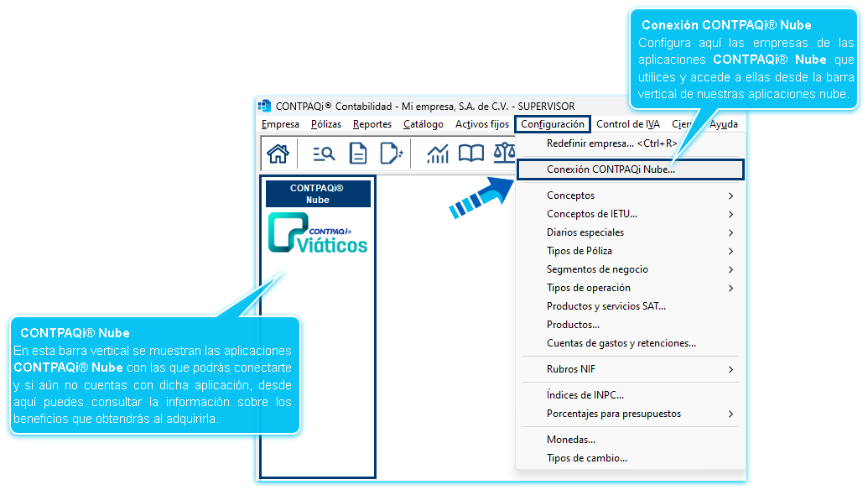Click the Home toolbar icon

278,154
